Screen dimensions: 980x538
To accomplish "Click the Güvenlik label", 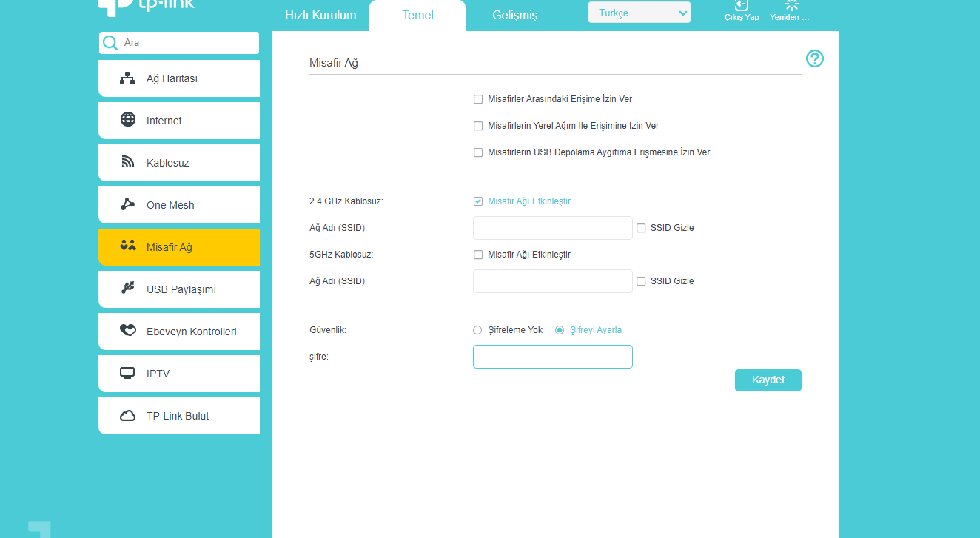I will [x=328, y=330].
